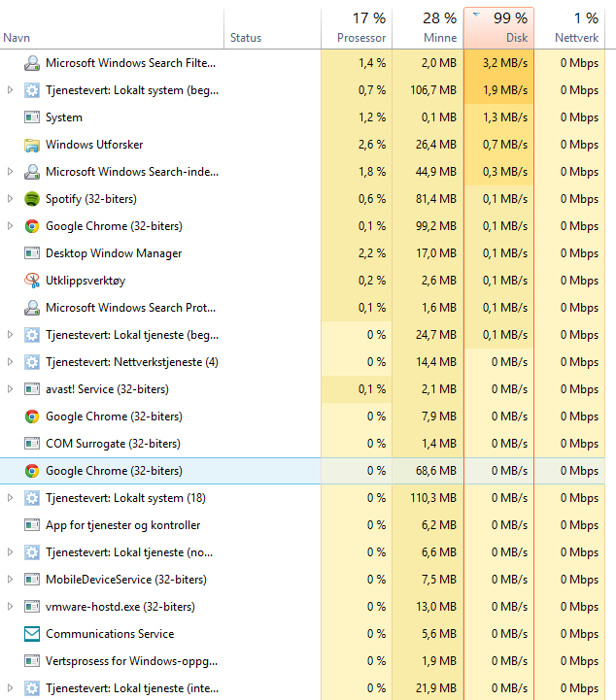616x700 pixels.
Task: Select the Desktop Window Manager text
Action: pos(114,253)
